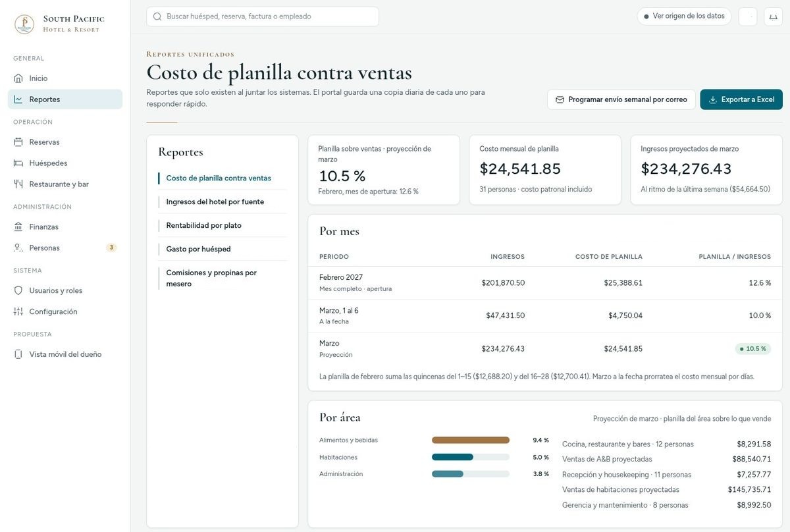Open the Rentabilidad por plato report
Viewport: 790px width, 532px height.
tap(204, 225)
